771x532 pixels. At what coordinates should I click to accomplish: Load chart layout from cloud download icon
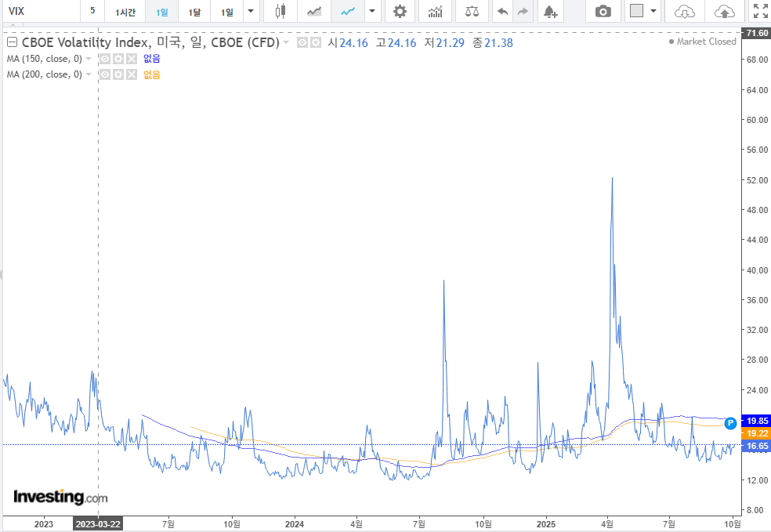click(x=684, y=11)
